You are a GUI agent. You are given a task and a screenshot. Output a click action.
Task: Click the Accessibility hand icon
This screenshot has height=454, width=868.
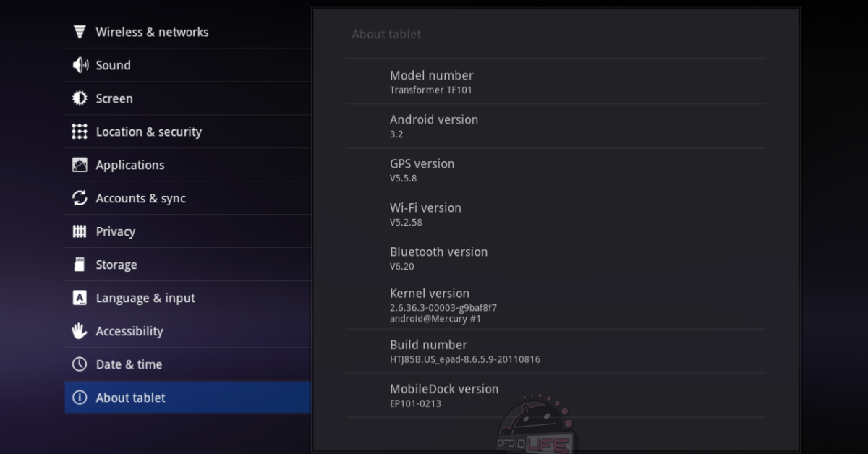coord(80,331)
